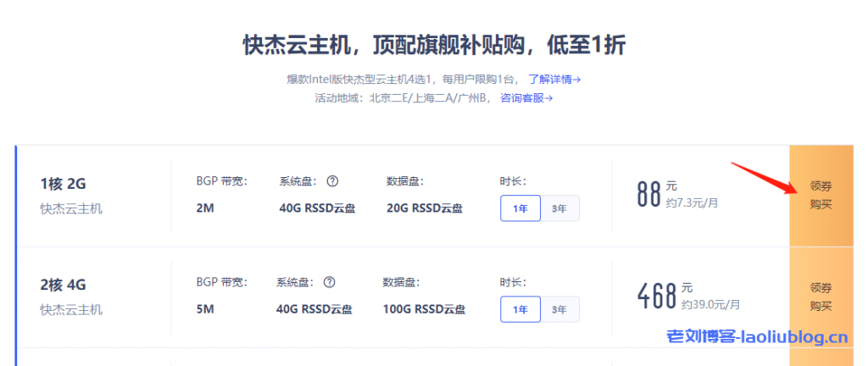Select 3年 duration for 1核 2G plan

(559, 208)
